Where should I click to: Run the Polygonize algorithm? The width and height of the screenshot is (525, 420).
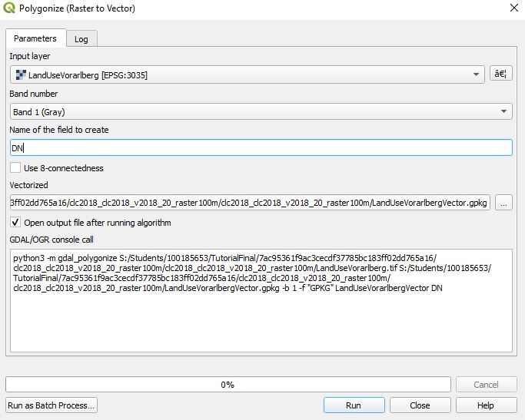click(354, 405)
